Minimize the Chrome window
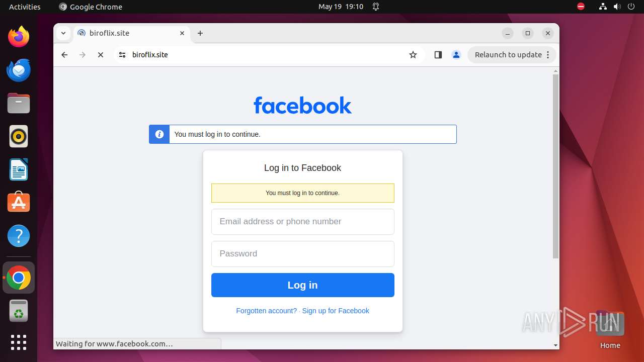 [x=508, y=33]
